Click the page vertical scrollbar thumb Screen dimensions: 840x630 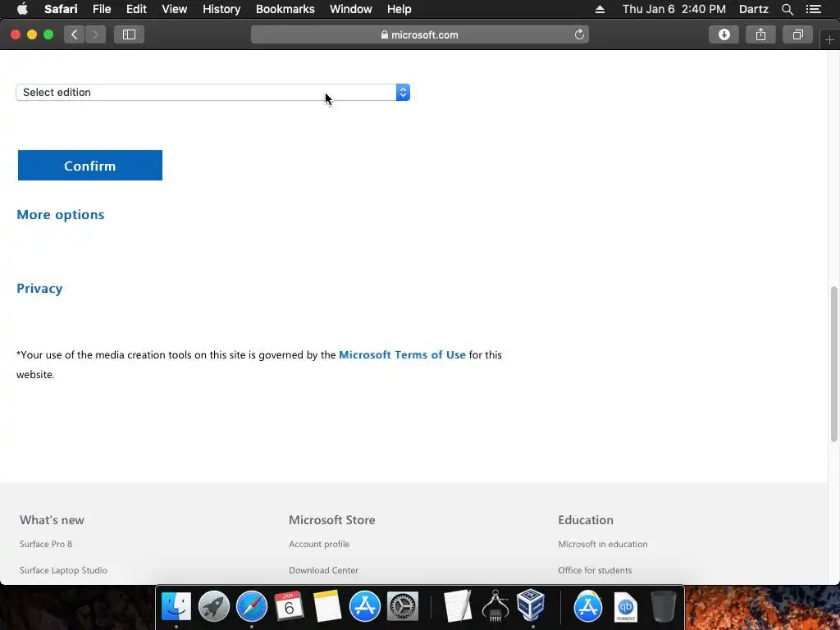point(833,364)
